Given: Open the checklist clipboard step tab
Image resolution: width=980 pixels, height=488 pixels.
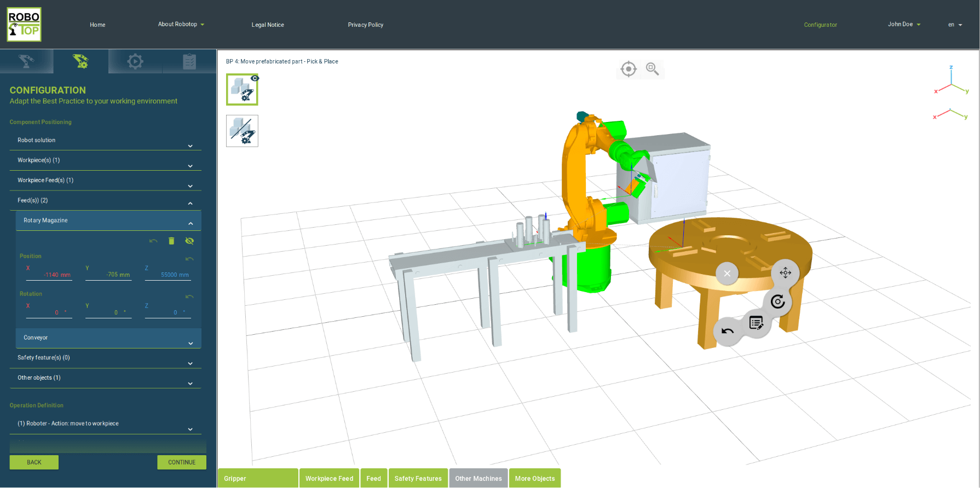Looking at the screenshot, I should coord(189,61).
